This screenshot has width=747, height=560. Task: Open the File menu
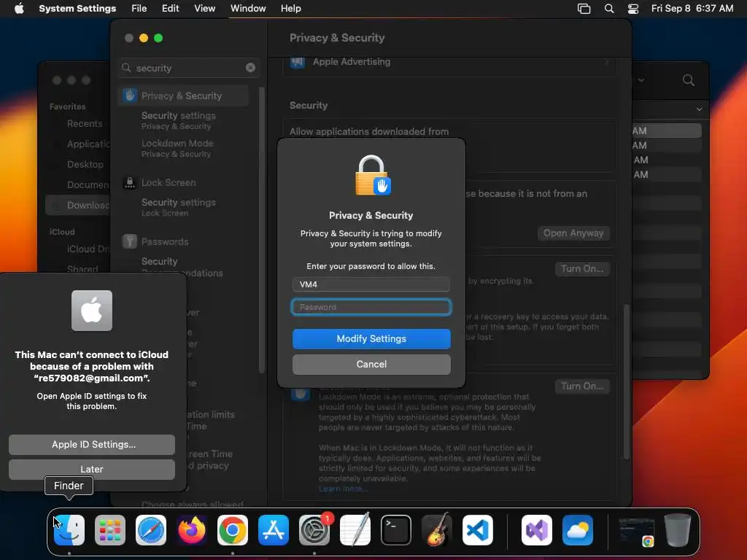(x=139, y=9)
